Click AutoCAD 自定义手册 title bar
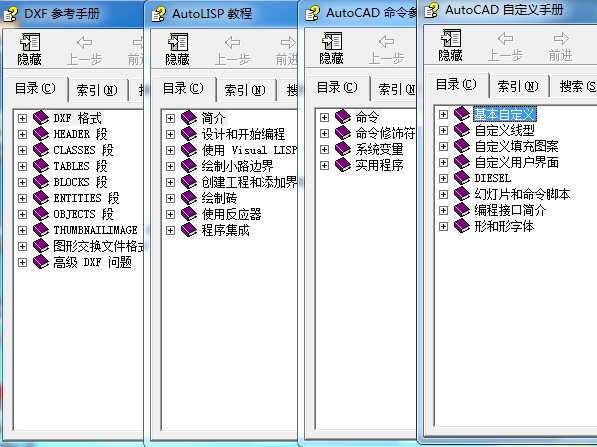 509,10
